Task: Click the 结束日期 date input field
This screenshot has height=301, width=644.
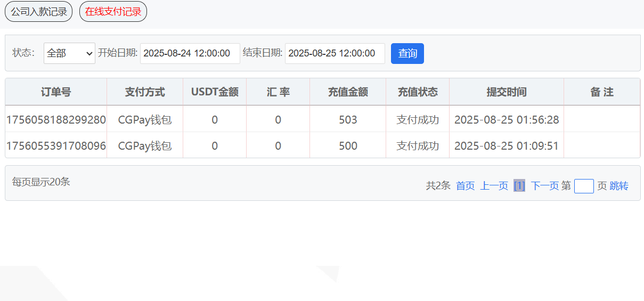Action: [335, 53]
